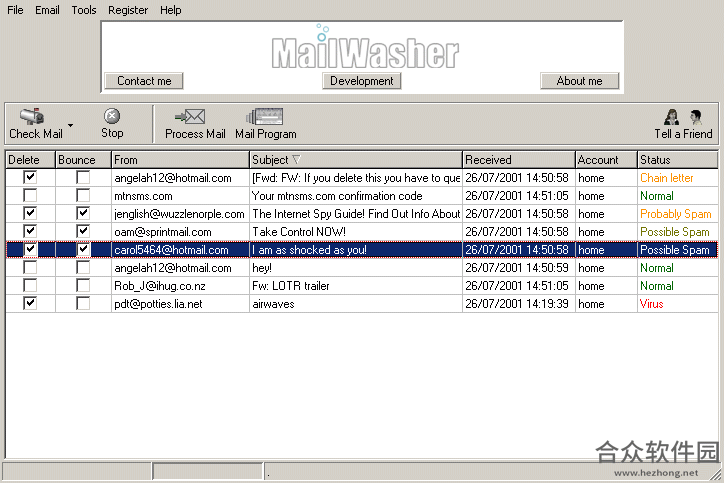Viewport: 724px width, 483px height.
Task: Check Bounce for the 'hey!' email
Action: 83,267
